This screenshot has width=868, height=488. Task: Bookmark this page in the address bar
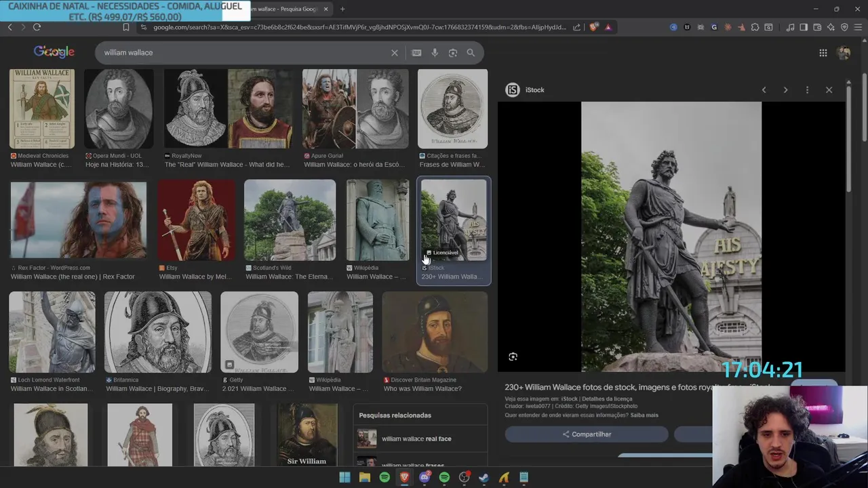pos(126,27)
